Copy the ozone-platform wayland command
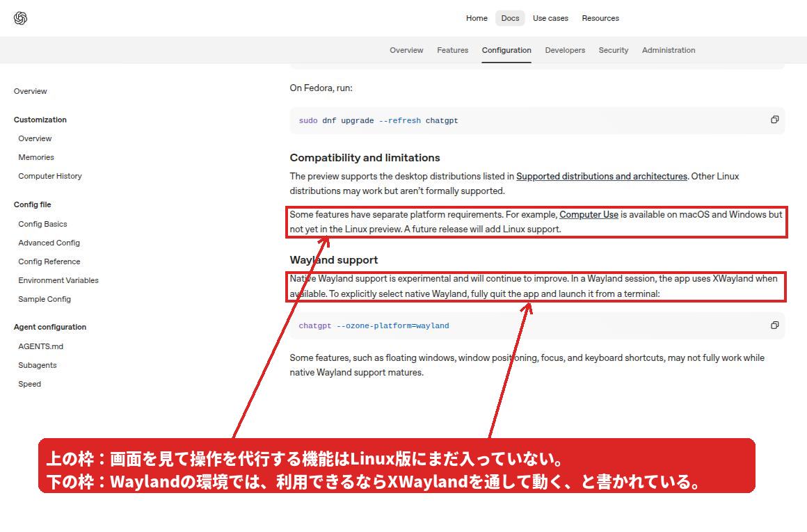807x532 pixels. [x=774, y=325]
